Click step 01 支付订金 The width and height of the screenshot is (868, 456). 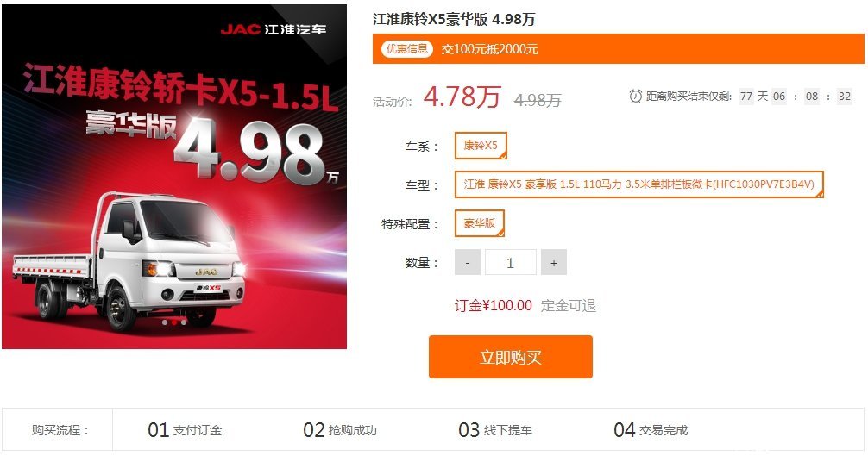click(x=185, y=430)
